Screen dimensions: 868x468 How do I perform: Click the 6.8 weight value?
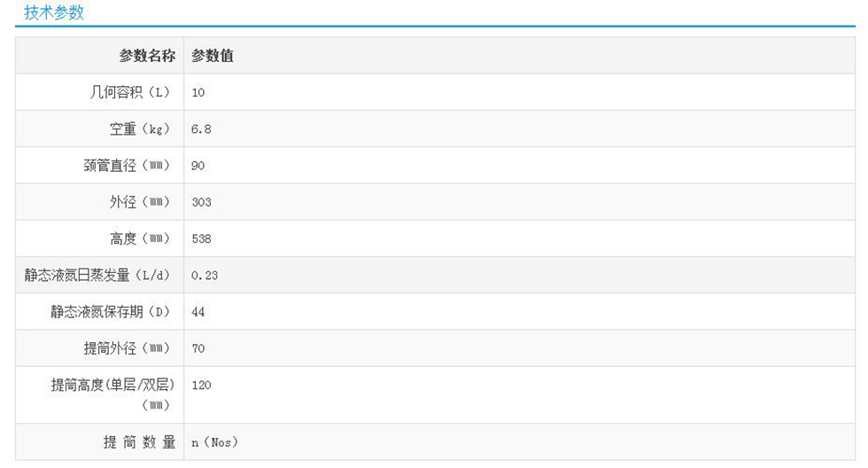pyautogui.click(x=201, y=129)
